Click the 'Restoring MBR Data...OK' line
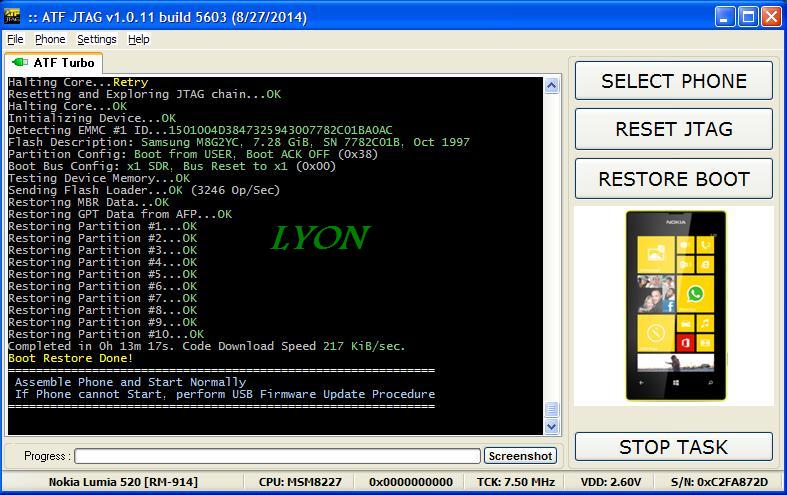The width and height of the screenshot is (787, 495). [x=89, y=202]
